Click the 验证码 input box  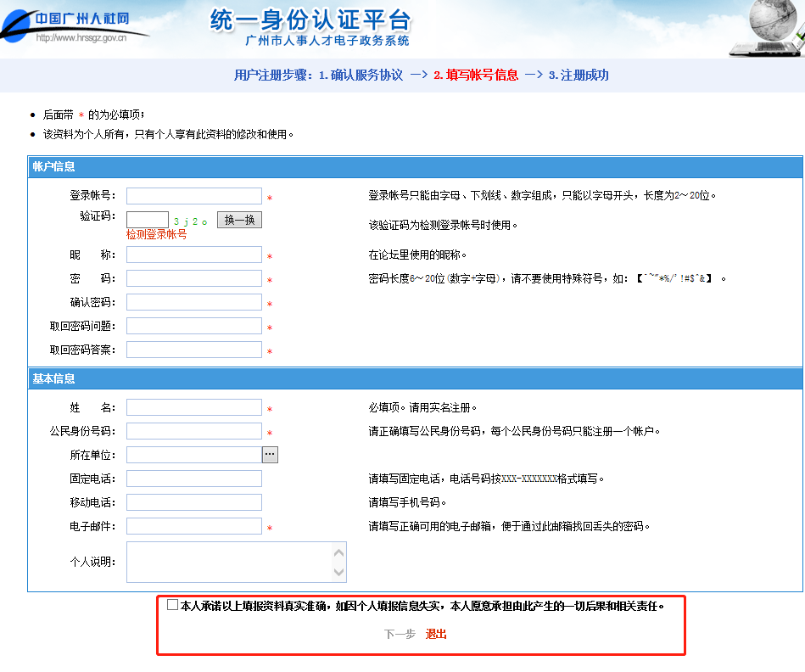[x=147, y=220]
